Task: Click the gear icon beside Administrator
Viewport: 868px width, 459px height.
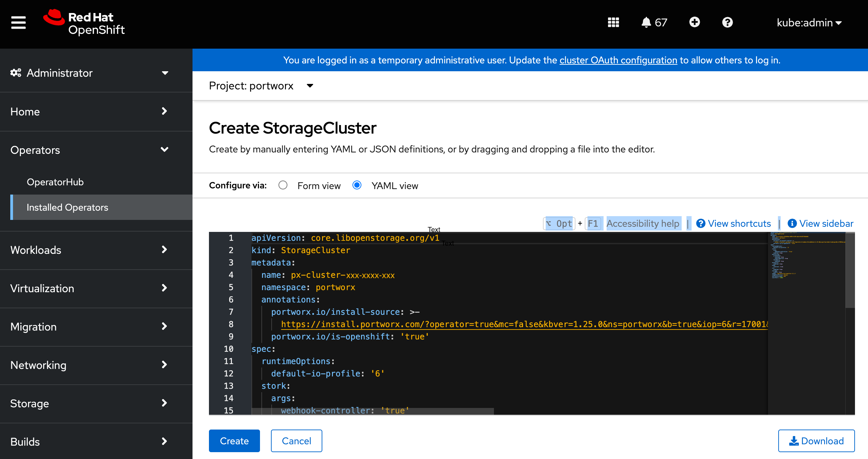Action: coord(15,73)
